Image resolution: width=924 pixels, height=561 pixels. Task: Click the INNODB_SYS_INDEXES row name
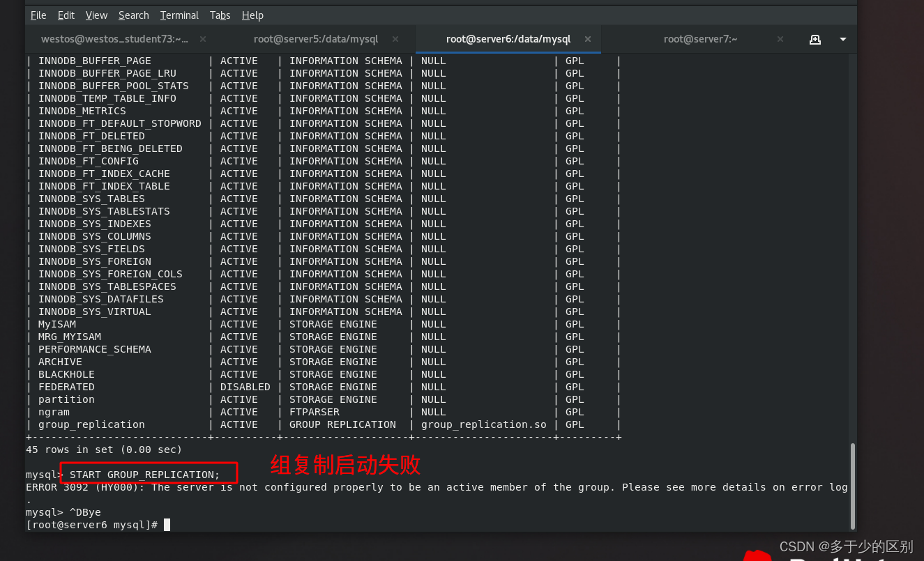[x=95, y=224]
